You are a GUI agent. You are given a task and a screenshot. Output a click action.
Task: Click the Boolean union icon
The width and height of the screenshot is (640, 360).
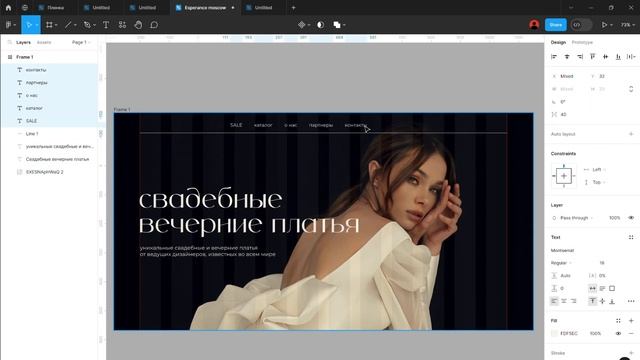337,25
